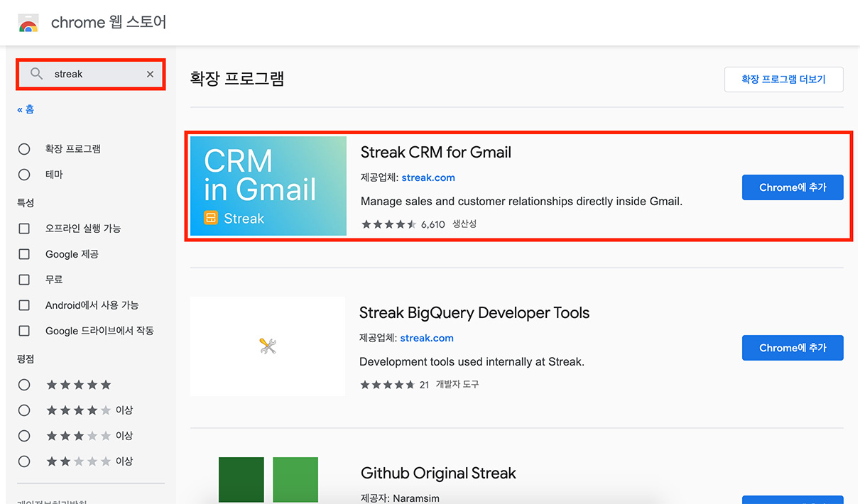Add Streak BigQuery Developer Tools to Chrome
860x504 pixels.
pyautogui.click(x=793, y=348)
